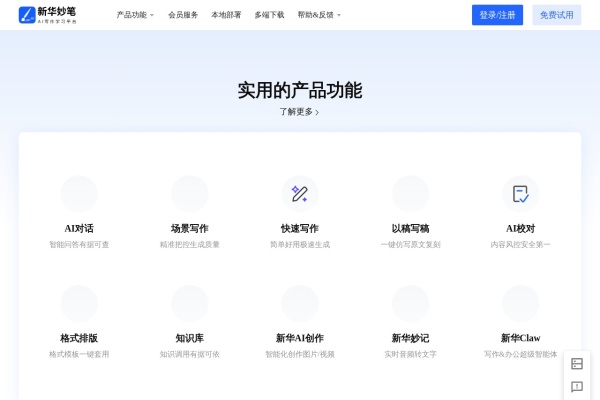Image resolution: width=600 pixels, height=400 pixels.
Task: Click the text 知识调用有据可依
Action: tap(189, 354)
